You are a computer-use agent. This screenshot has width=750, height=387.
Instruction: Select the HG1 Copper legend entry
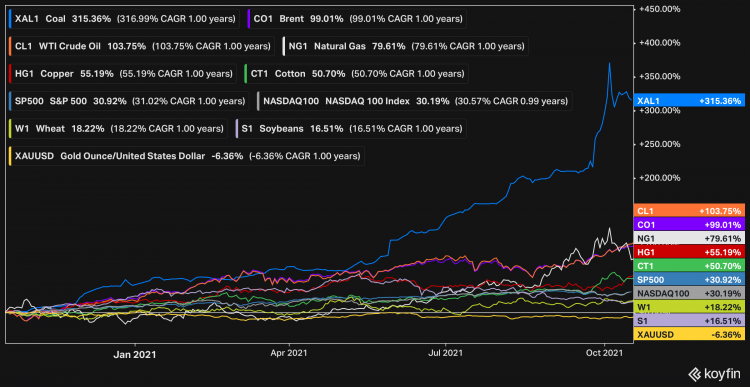pyautogui.click(x=122, y=74)
